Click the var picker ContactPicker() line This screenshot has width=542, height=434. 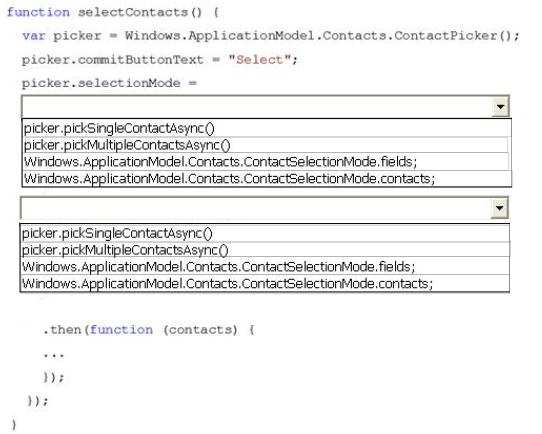271,36
